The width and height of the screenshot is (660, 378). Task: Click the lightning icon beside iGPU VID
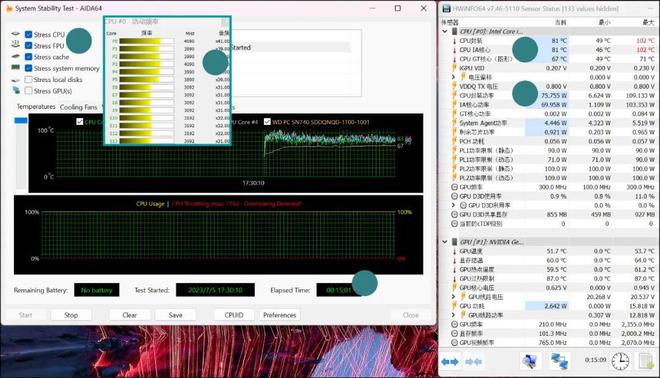coord(454,68)
